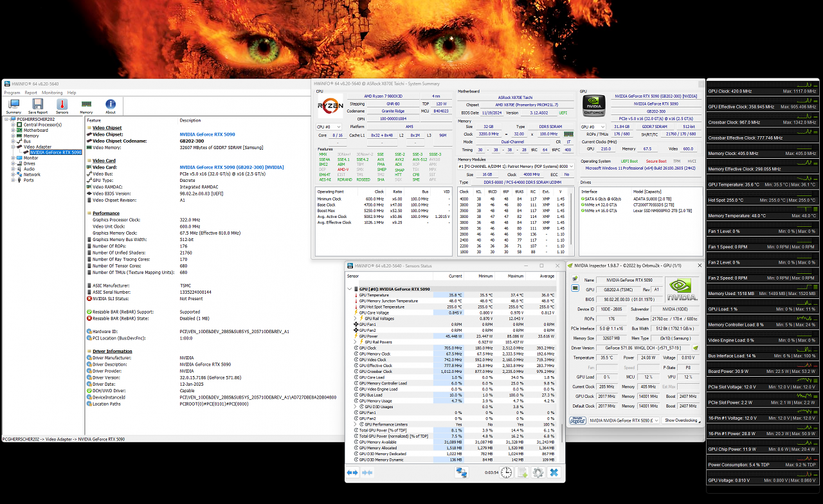Click the network computers icon in Sensors Status
This screenshot has height=504, width=823.
(x=461, y=473)
